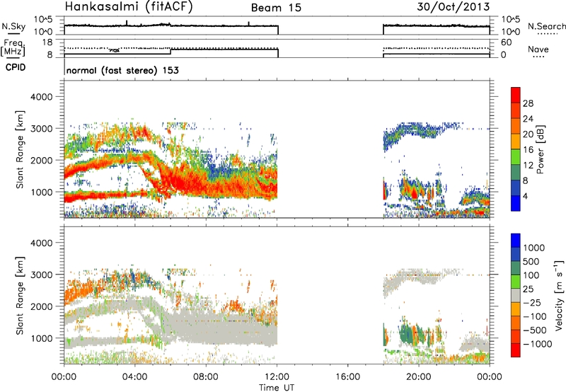This screenshot has height=392, width=566.
Task: Click the Power [dB] colorbar label
Action: point(540,149)
